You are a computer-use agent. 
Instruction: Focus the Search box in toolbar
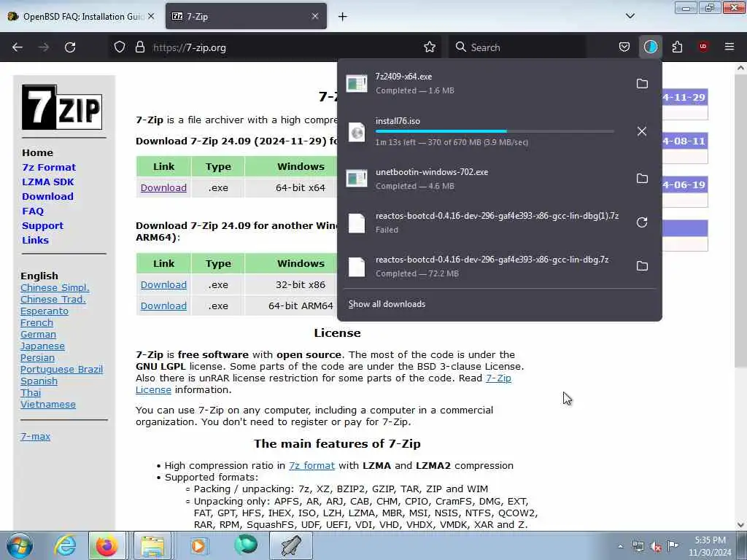click(517, 47)
